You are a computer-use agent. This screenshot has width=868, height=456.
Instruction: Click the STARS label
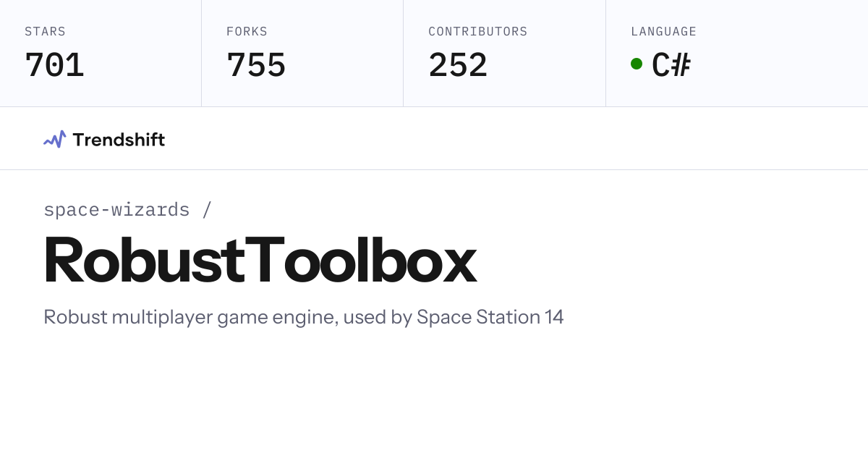tap(45, 32)
